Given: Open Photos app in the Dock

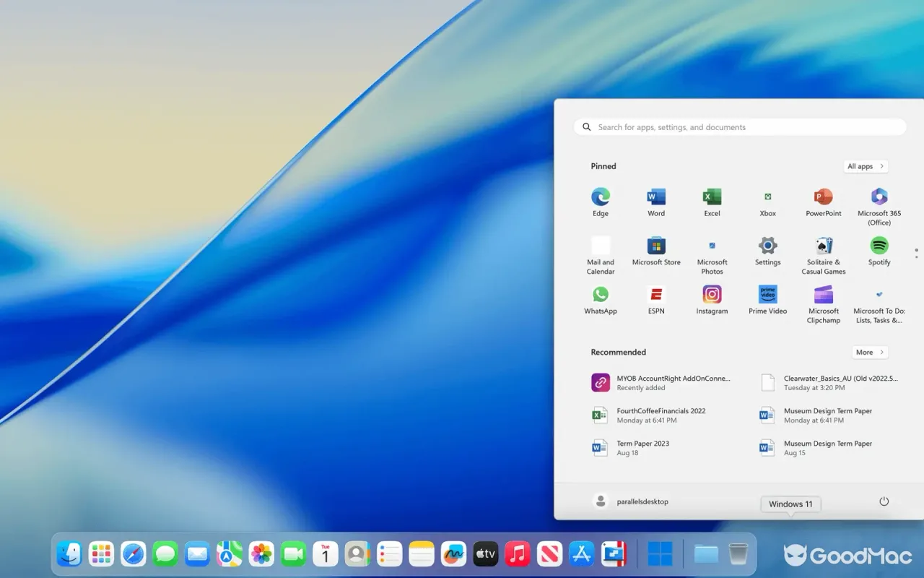Looking at the screenshot, I should [261, 554].
